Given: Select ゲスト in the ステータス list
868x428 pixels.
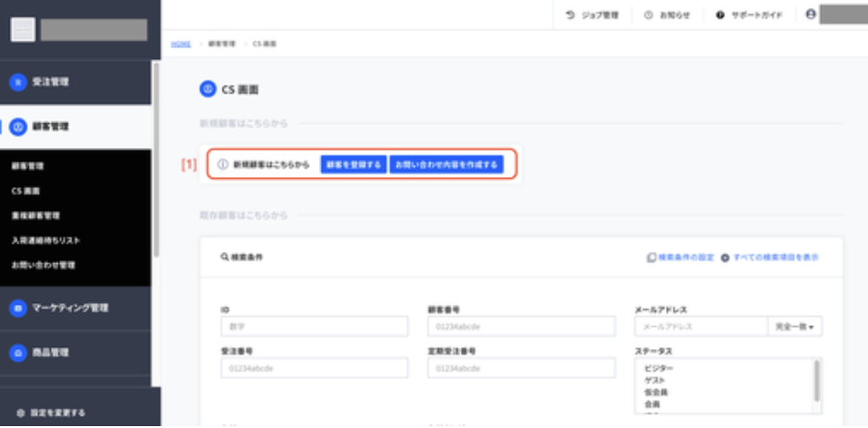Looking at the screenshot, I should tap(655, 381).
